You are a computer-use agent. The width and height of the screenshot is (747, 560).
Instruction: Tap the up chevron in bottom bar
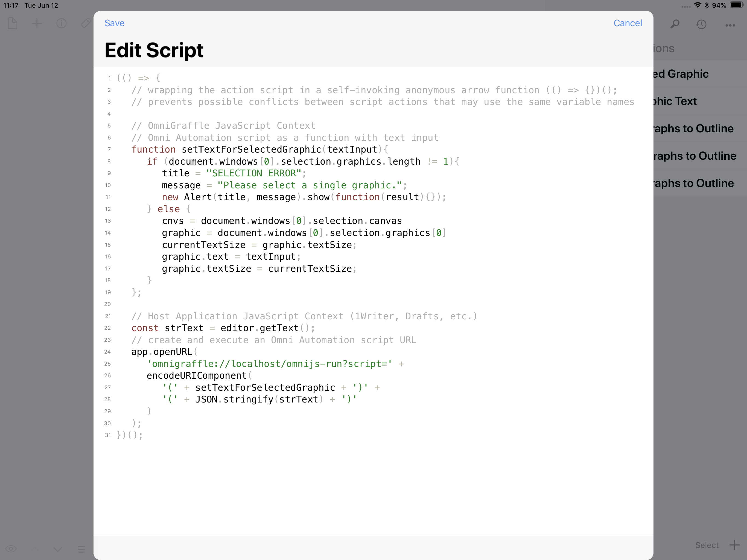pyautogui.click(x=35, y=549)
